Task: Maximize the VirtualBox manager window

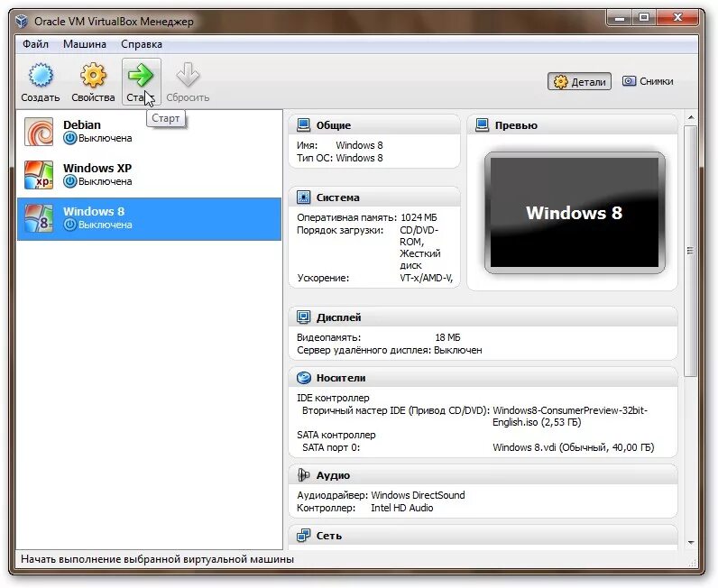Action: (644, 18)
